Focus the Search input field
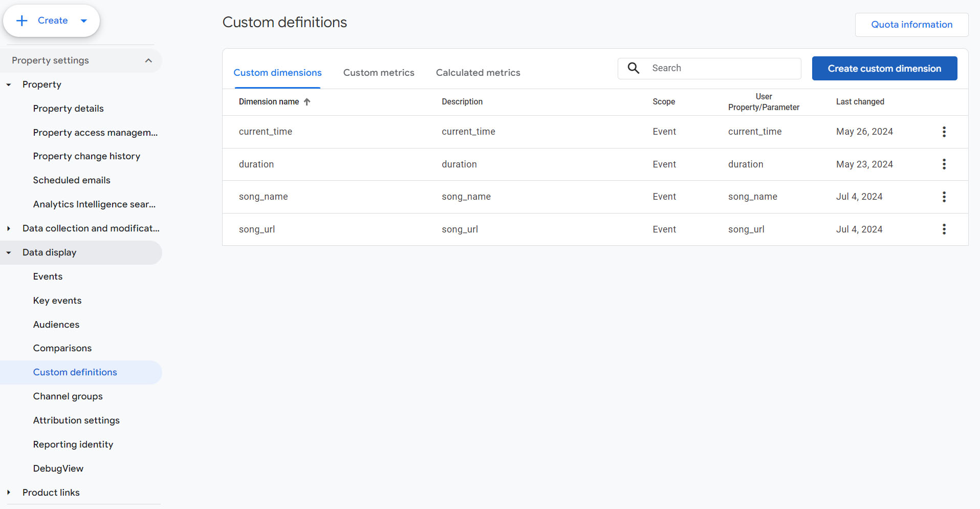 pyautogui.click(x=722, y=68)
